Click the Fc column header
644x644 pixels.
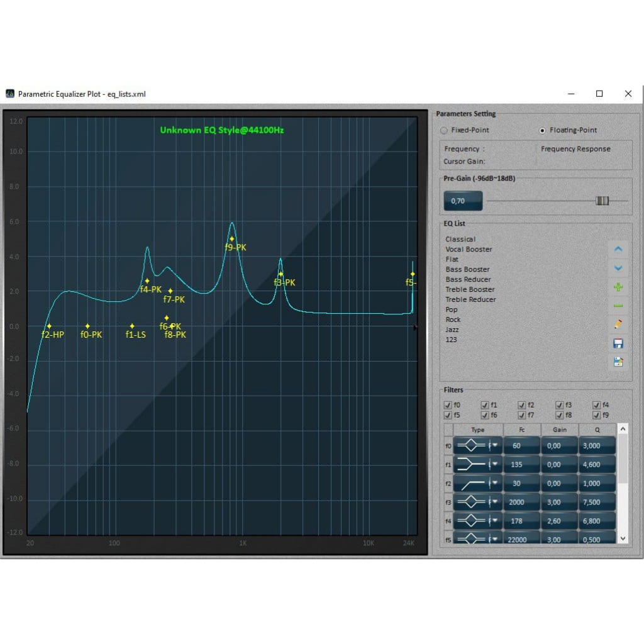522,430
